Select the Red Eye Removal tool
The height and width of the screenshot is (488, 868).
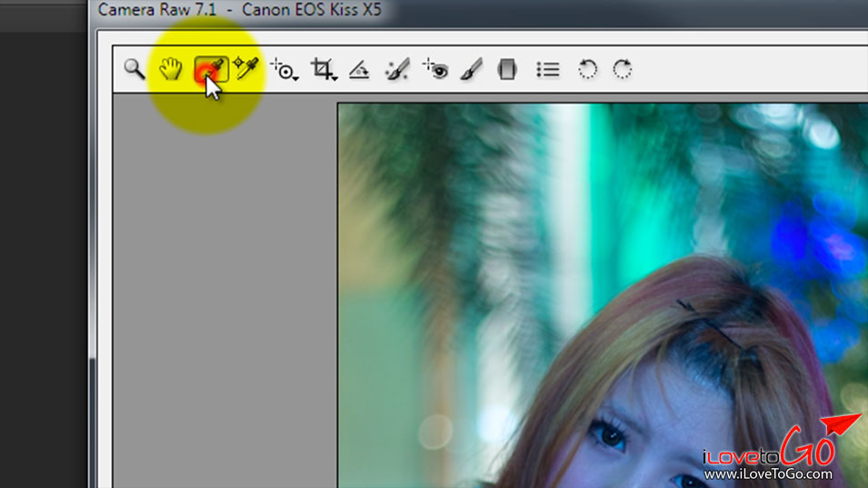435,69
